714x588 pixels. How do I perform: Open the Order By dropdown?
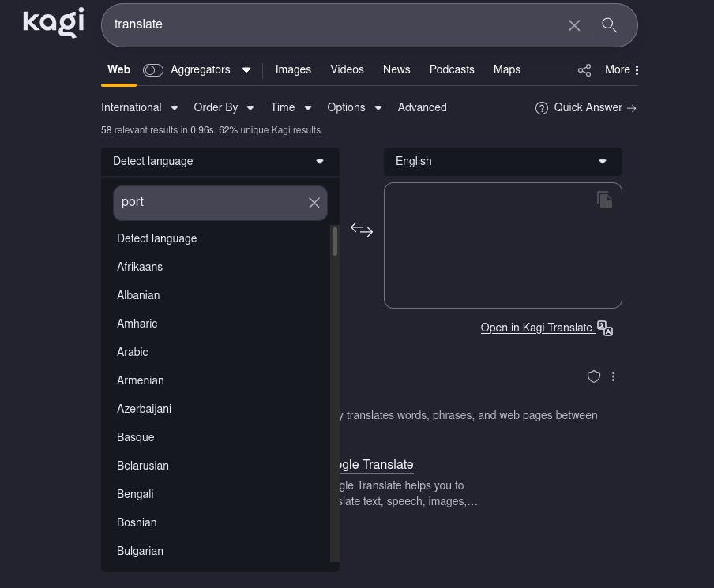pyautogui.click(x=224, y=107)
